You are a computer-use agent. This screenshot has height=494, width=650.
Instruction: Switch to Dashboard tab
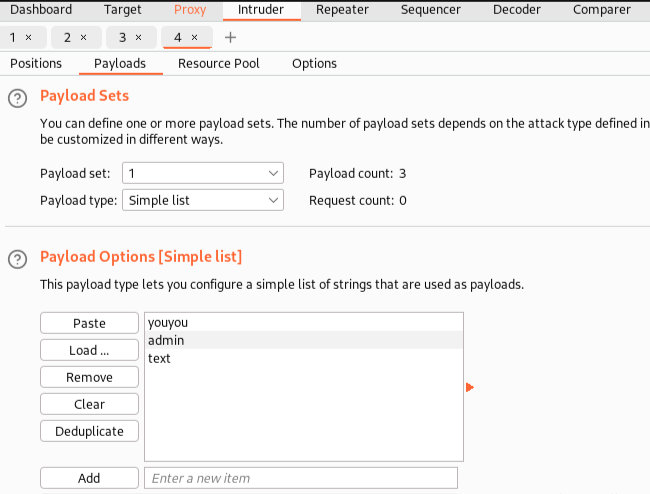(41, 10)
